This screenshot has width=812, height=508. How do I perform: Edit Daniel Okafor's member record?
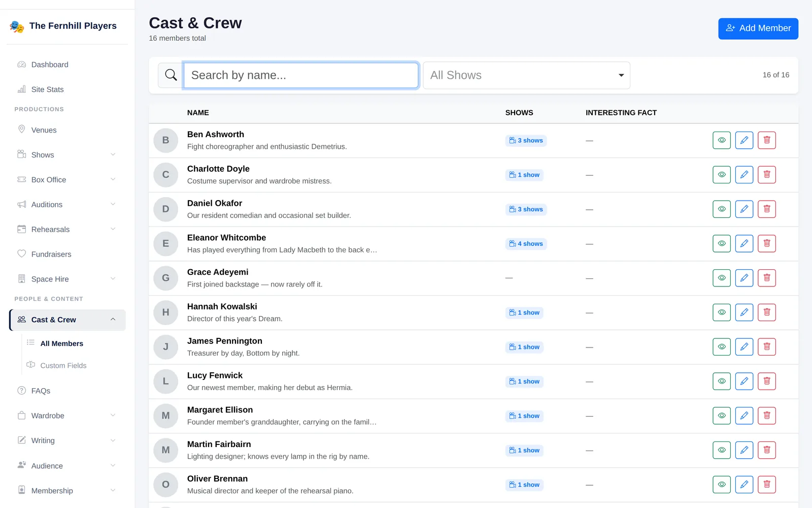[744, 209]
